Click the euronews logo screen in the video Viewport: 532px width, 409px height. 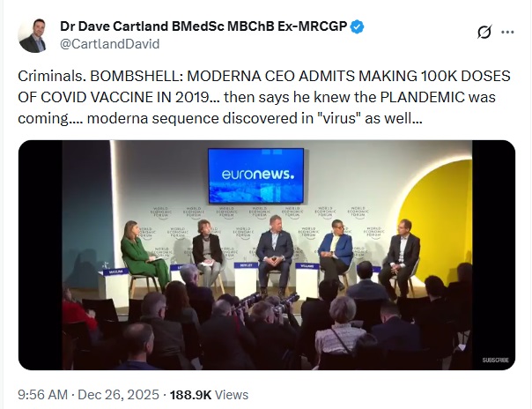[255, 175]
